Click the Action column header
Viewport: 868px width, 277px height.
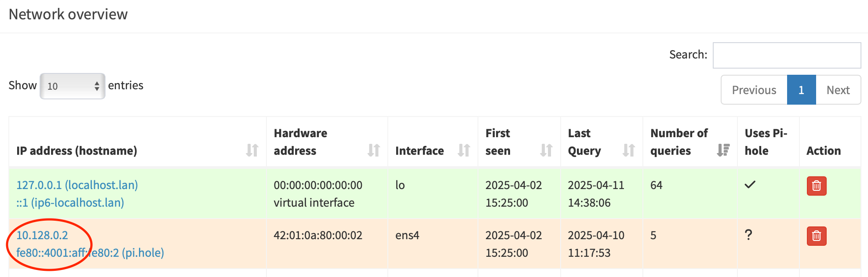coord(823,151)
